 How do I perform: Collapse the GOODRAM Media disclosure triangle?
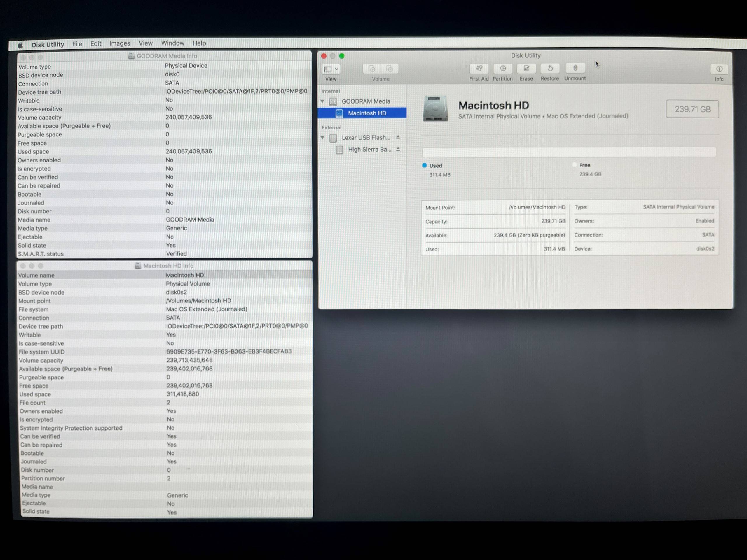click(322, 101)
